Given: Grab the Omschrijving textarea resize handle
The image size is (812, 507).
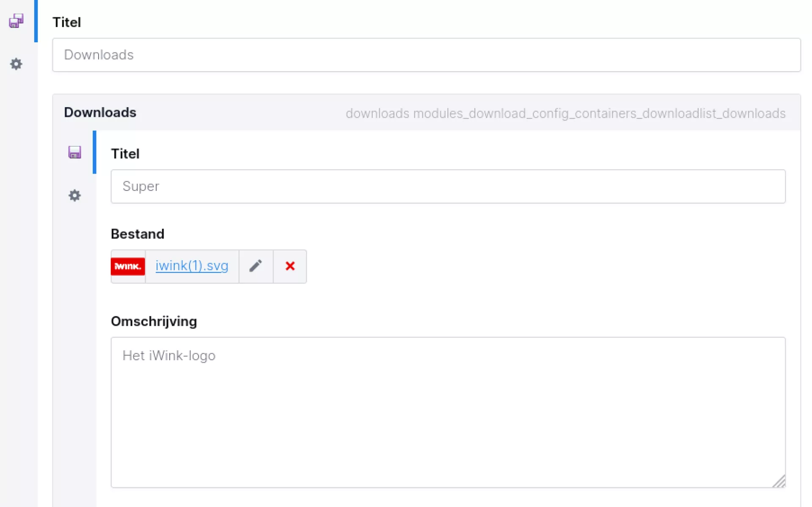Looking at the screenshot, I should click(779, 482).
